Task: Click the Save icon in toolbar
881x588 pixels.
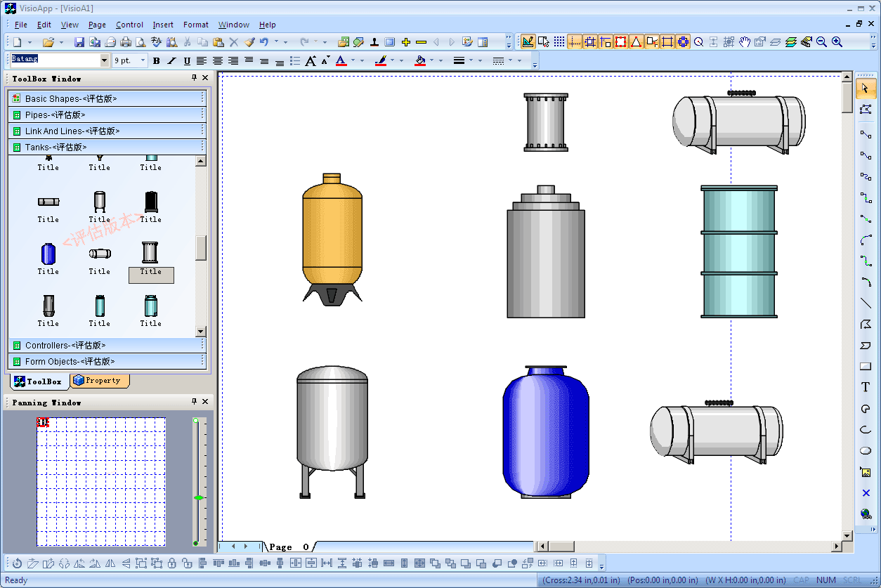Action: [x=79, y=42]
